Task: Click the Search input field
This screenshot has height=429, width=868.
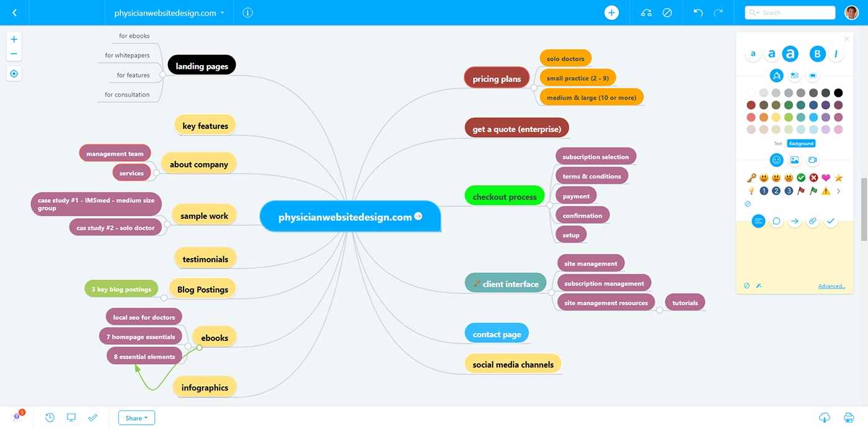Action: pos(790,12)
